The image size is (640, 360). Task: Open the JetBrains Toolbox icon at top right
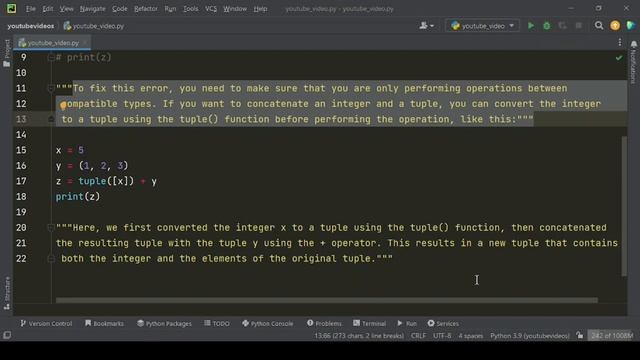pos(630,26)
